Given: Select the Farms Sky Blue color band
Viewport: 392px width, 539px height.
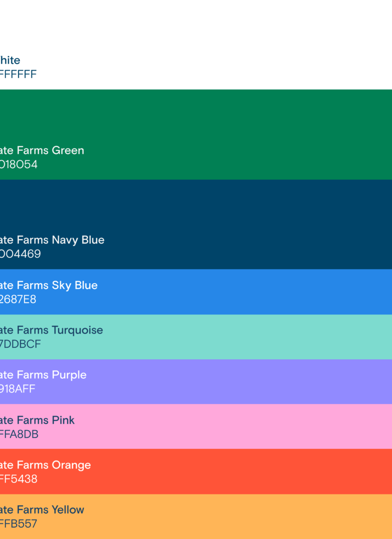Looking at the screenshot, I should click(x=196, y=292).
